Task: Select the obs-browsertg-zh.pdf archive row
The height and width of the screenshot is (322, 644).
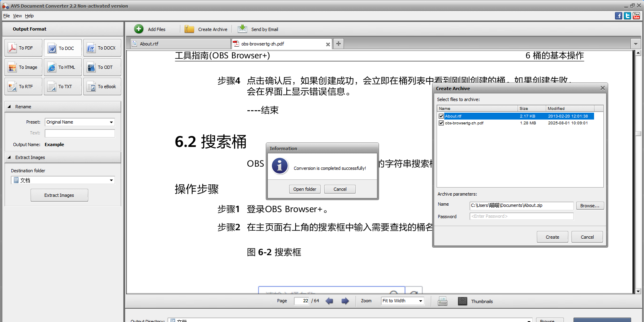Action: pos(516,123)
